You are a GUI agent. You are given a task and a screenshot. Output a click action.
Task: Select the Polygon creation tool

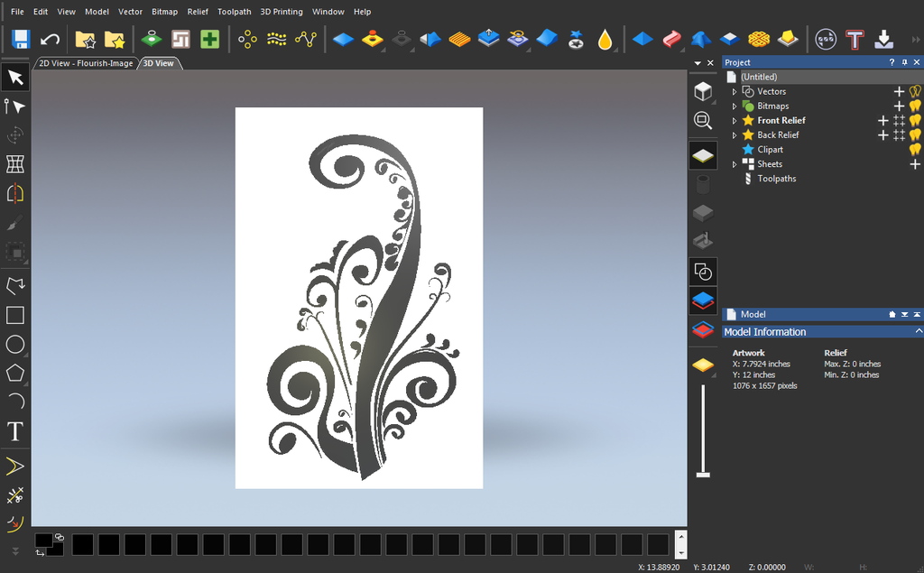click(14, 373)
